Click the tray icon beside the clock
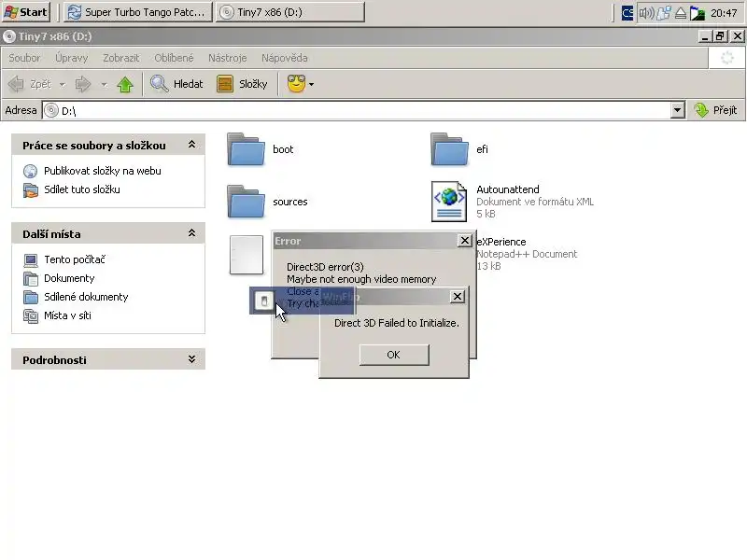The image size is (747, 560). point(698,13)
